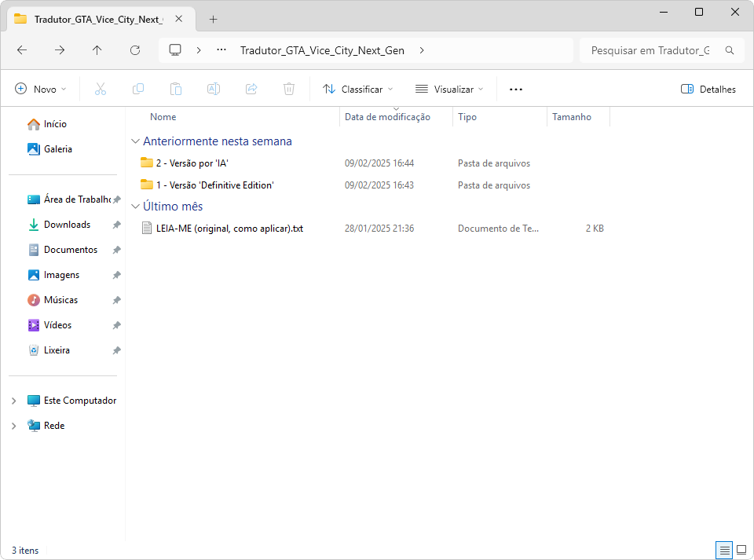
Task: Open Documentos in the sidebar
Action: [x=63, y=250]
